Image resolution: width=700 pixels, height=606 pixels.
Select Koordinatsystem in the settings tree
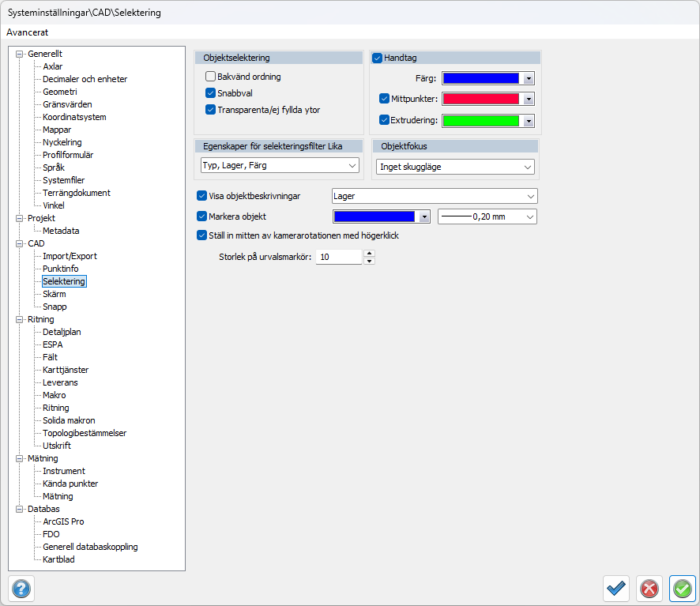click(74, 117)
